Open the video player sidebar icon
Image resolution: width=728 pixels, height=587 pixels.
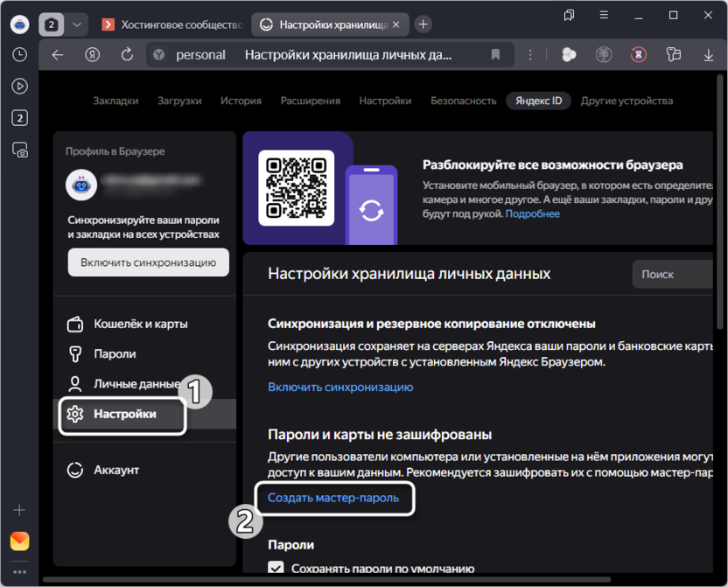coord(19,87)
